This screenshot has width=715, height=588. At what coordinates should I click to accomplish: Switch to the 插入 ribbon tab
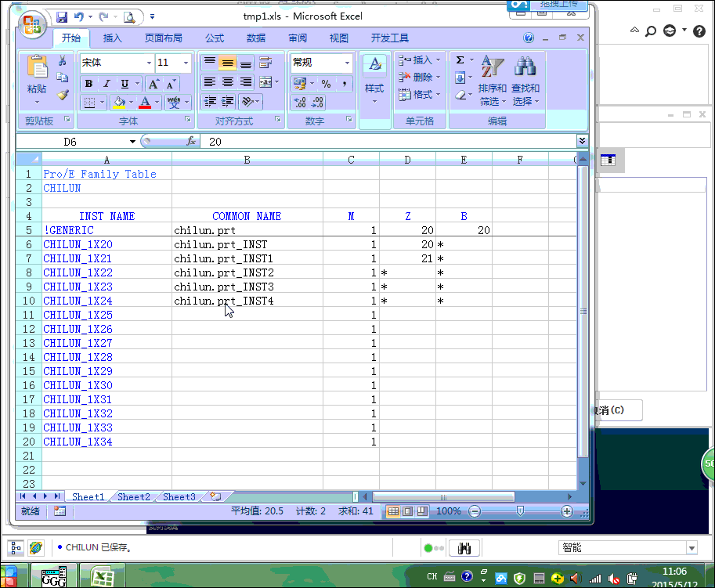tap(112, 38)
